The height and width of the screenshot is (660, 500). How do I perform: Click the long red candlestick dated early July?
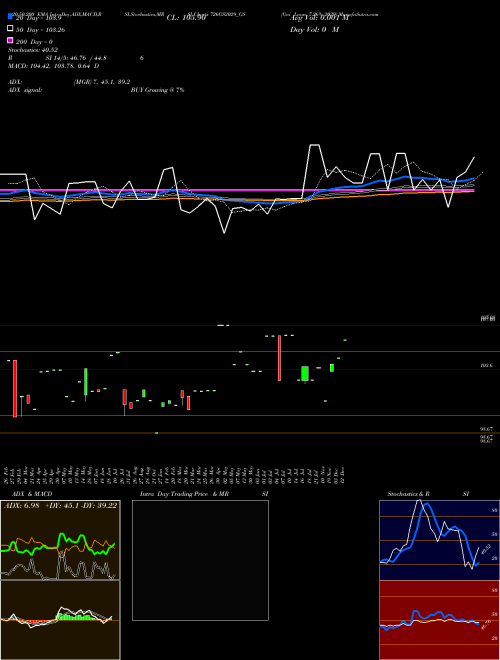tap(279, 358)
